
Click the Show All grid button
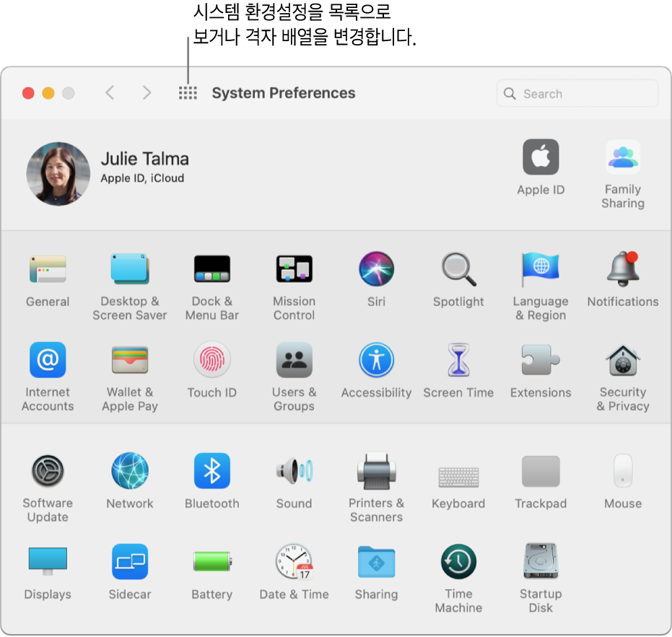(188, 93)
